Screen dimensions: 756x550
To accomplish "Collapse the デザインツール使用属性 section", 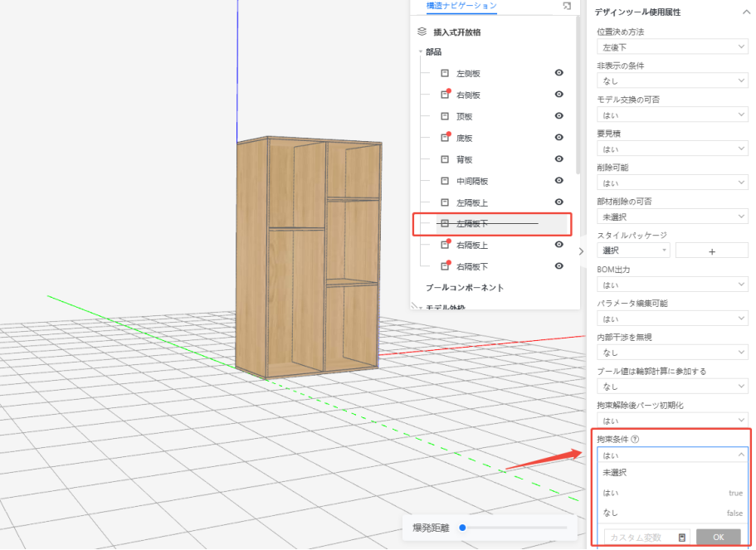I will [746, 12].
